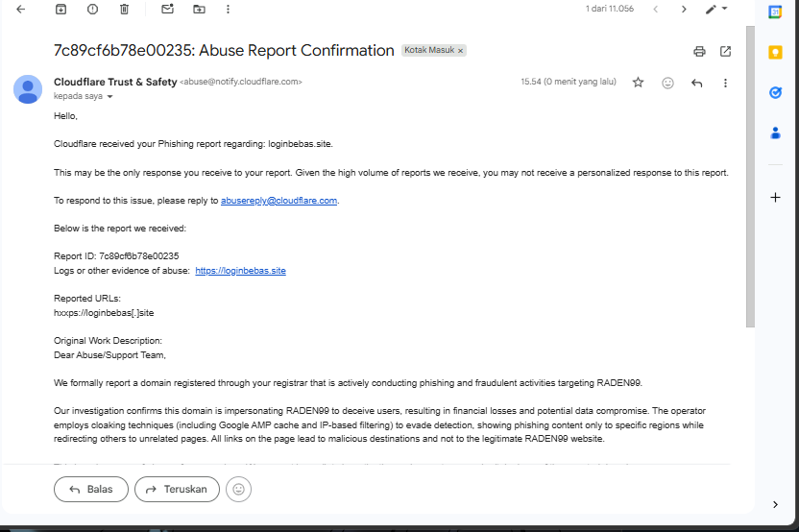Open input tools pencil dropdown
Viewport: 799px width, 532px height.
(x=716, y=10)
